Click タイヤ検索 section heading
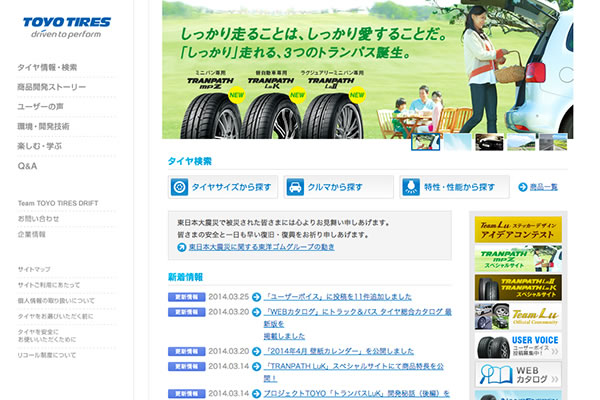 pos(190,161)
